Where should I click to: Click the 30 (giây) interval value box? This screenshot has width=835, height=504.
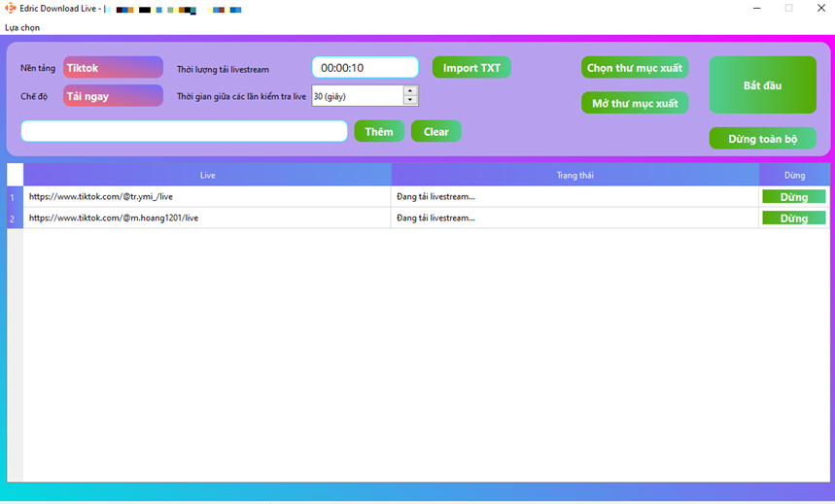point(356,96)
